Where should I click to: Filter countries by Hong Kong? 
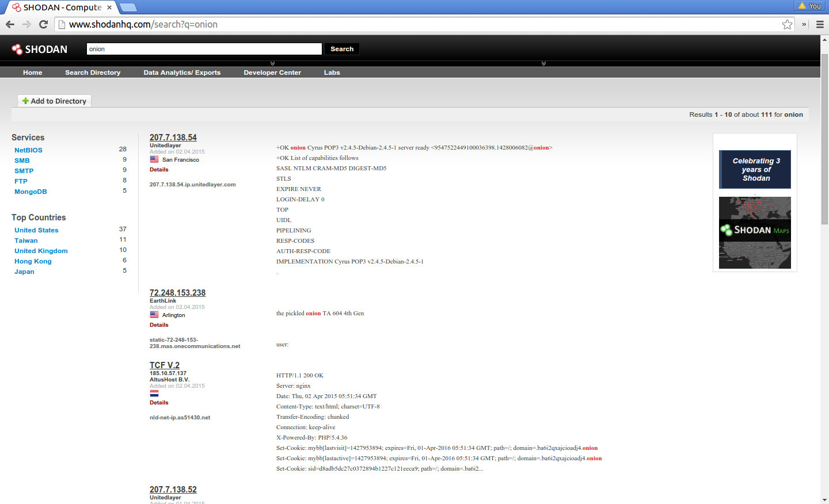33,261
